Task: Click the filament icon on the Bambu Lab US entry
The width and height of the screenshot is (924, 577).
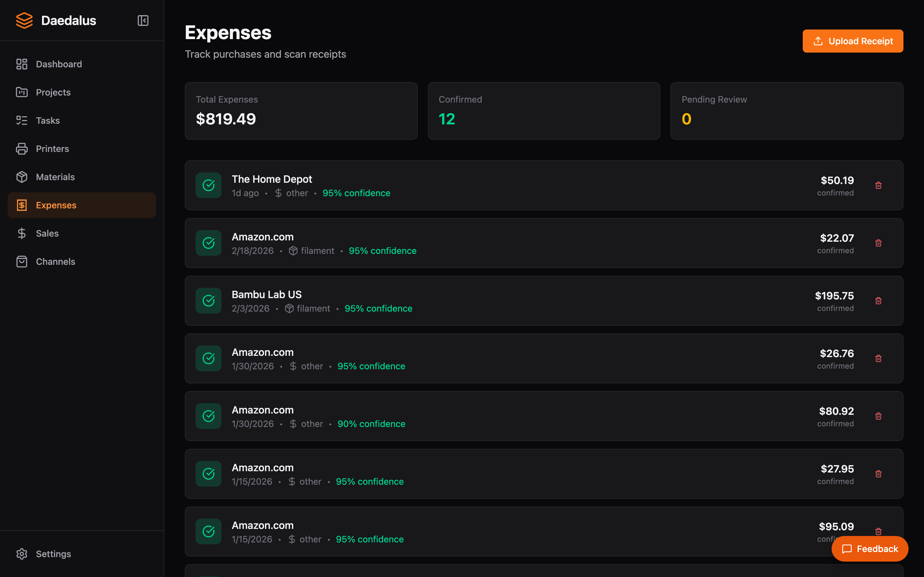Action: [x=289, y=308]
